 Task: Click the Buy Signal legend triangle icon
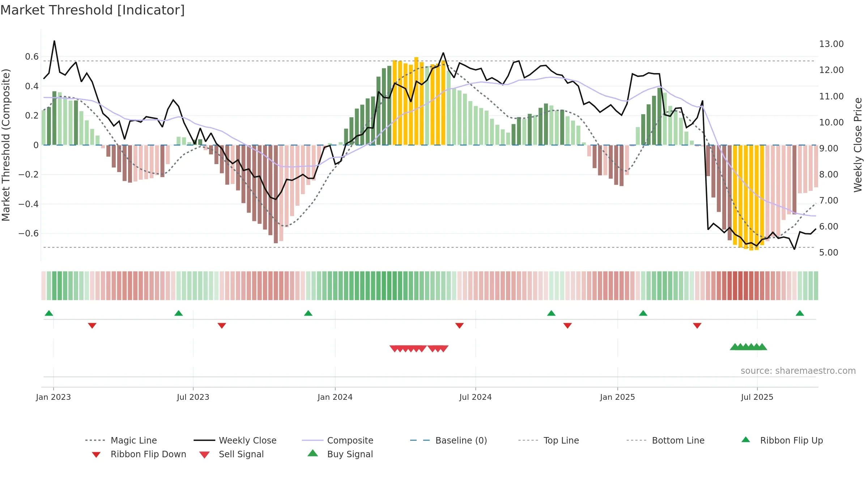click(313, 453)
